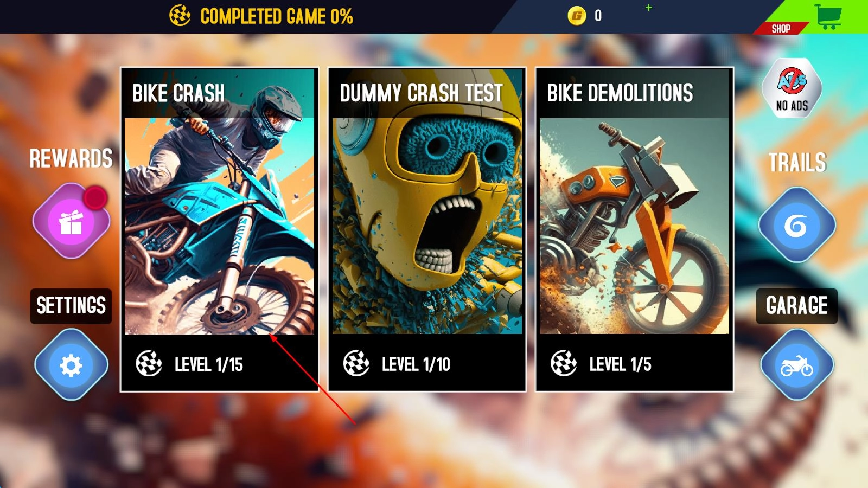Click Level 1/10 under Dummy Crash Test

pyautogui.click(x=416, y=364)
